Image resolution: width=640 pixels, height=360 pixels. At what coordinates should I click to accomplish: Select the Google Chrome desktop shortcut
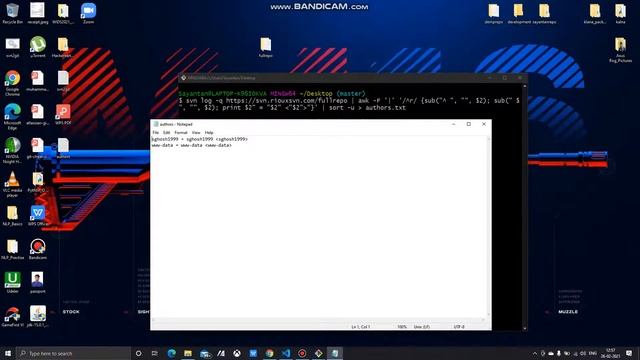[x=12, y=83]
